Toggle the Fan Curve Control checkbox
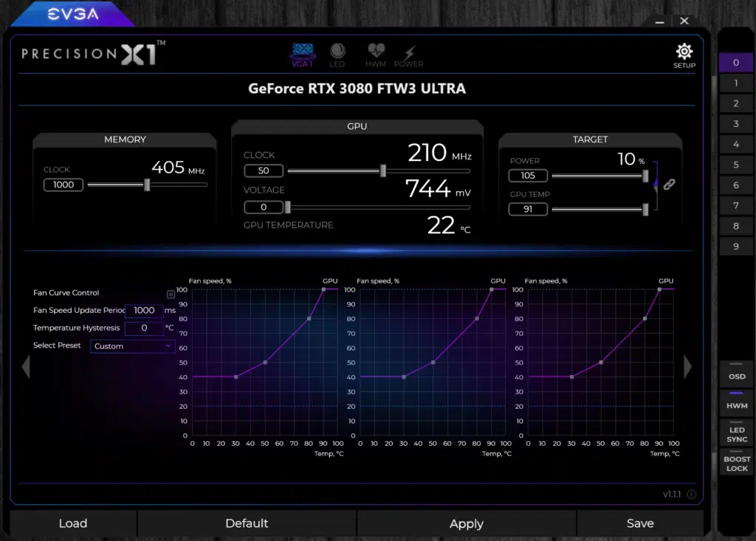 pos(171,294)
